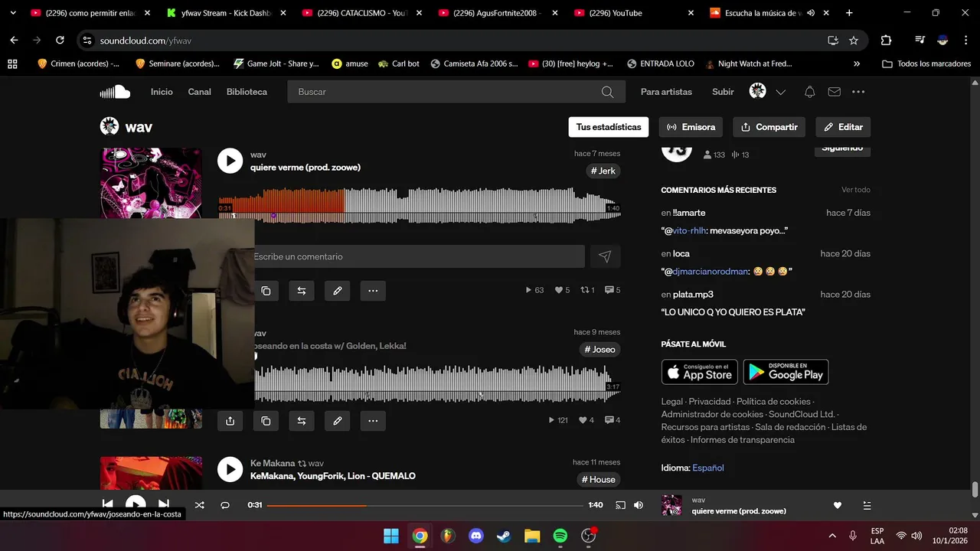Open the SoundCloud logo home link

point(115,92)
